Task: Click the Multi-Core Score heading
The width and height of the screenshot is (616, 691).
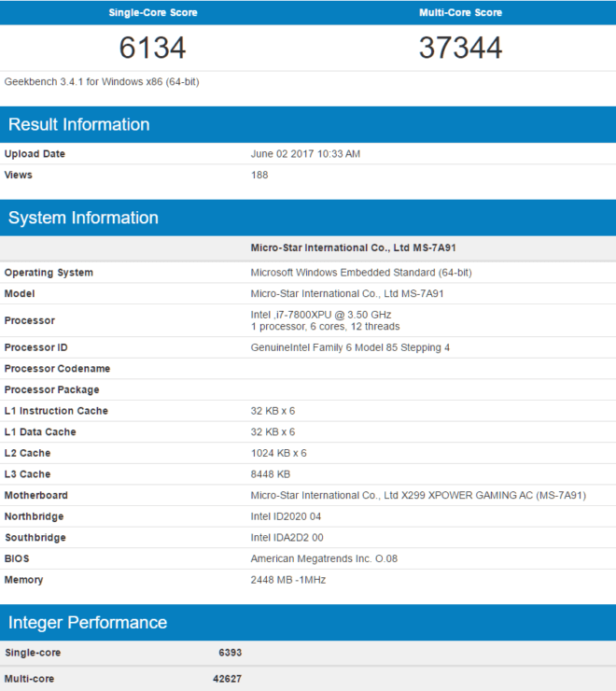Action: [x=460, y=13]
